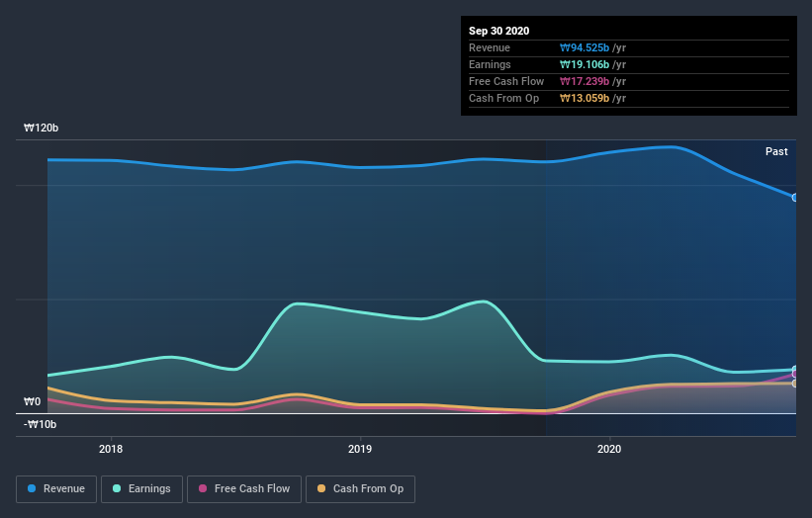812x518 pixels.
Task: Toggle the Cash From Op legend button
Action: (360, 489)
